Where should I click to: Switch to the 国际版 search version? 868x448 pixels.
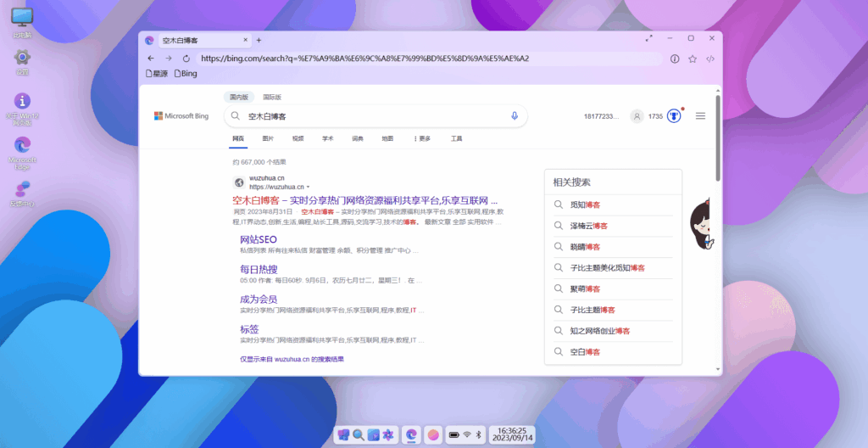pos(272,98)
